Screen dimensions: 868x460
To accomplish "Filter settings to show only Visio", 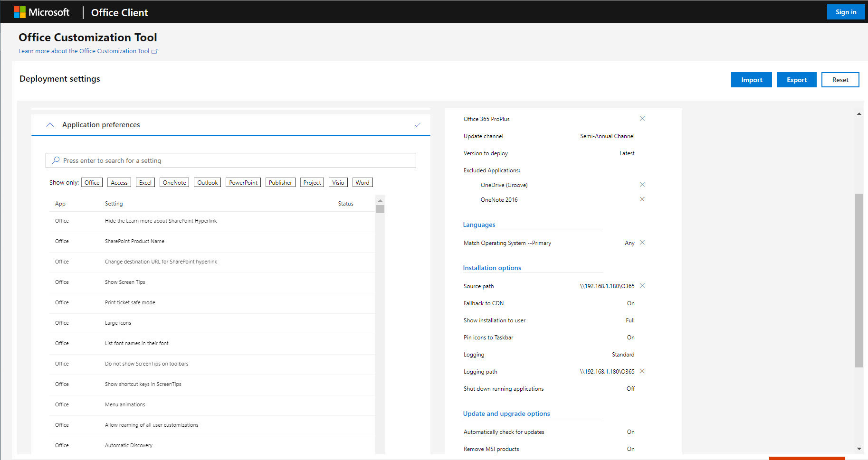I will (x=338, y=183).
